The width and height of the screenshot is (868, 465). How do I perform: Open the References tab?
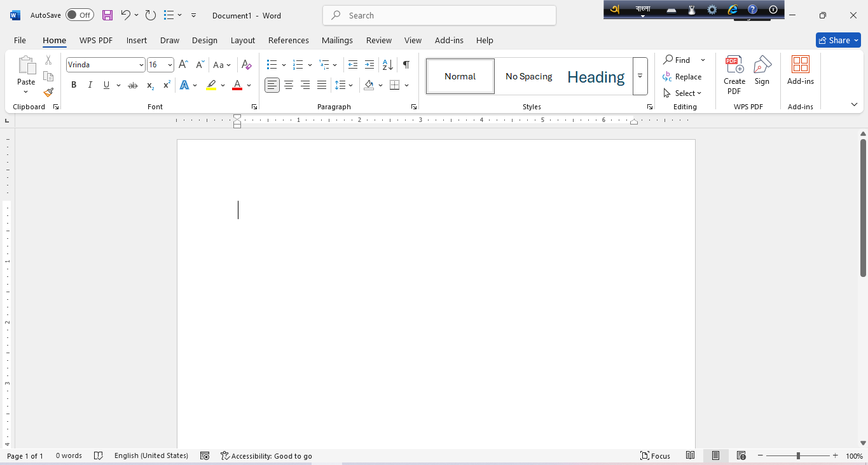288,40
